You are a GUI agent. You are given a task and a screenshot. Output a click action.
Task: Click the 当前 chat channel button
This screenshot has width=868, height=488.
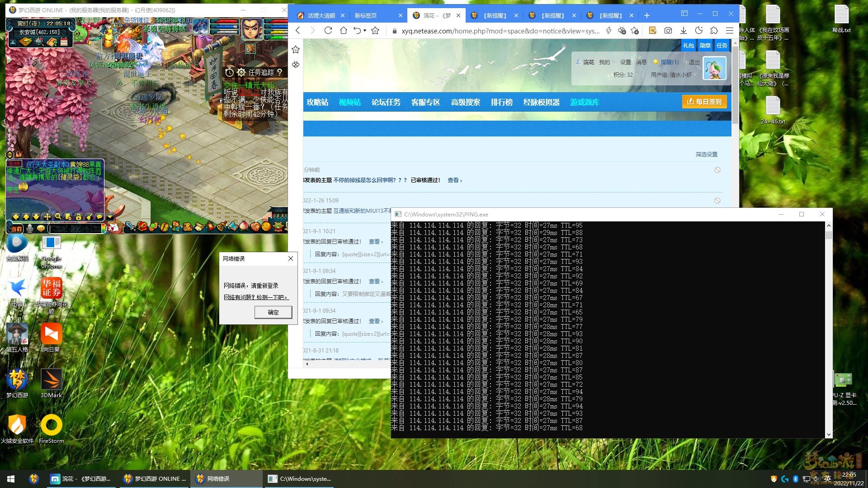pos(16,229)
